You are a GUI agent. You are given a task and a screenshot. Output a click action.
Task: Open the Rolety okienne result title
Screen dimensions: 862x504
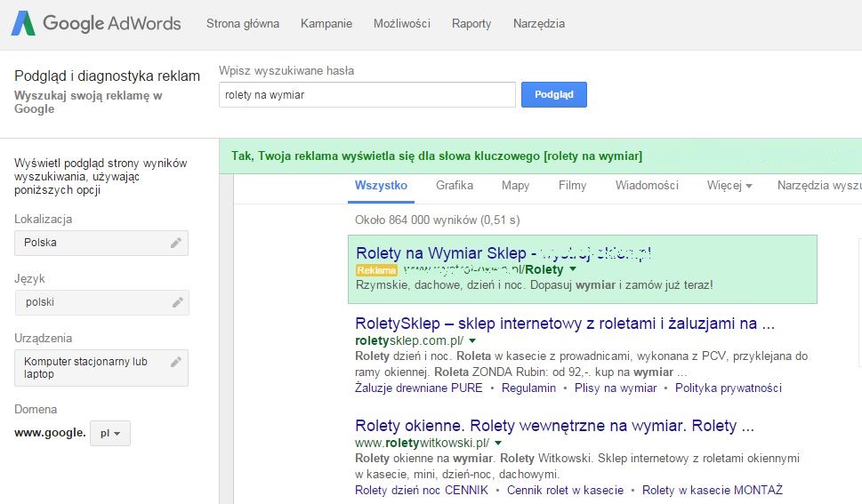[555, 426]
